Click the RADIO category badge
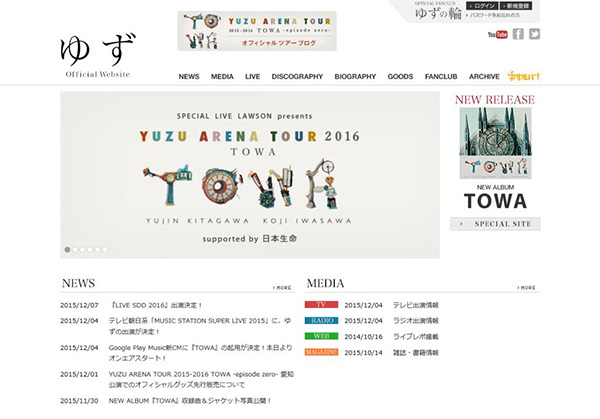 click(321, 320)
